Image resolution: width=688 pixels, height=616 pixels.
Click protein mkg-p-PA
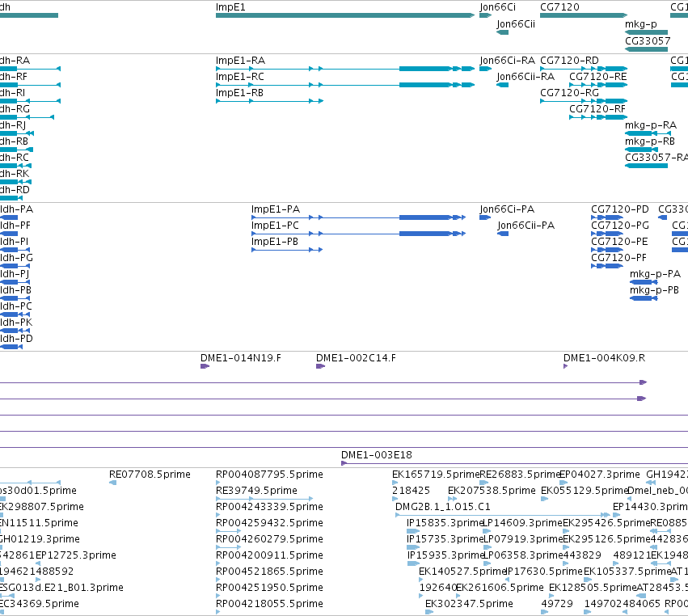coord(655,274)
